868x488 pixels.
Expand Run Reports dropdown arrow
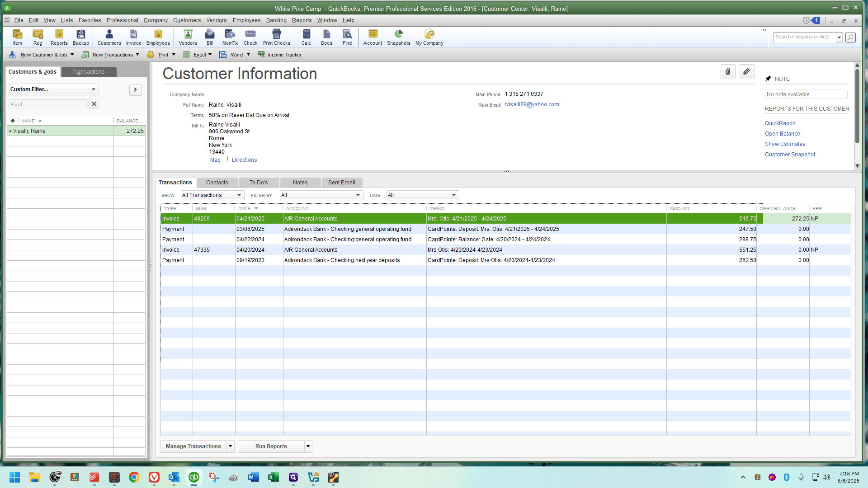[308, 446]
